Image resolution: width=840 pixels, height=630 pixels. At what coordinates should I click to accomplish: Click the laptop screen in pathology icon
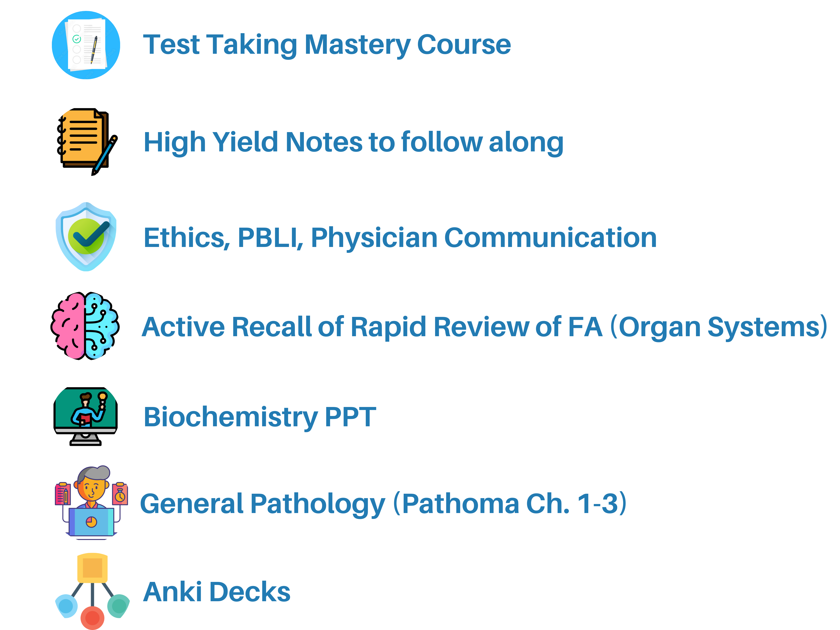pyautogui.click(x=92, y=521)
